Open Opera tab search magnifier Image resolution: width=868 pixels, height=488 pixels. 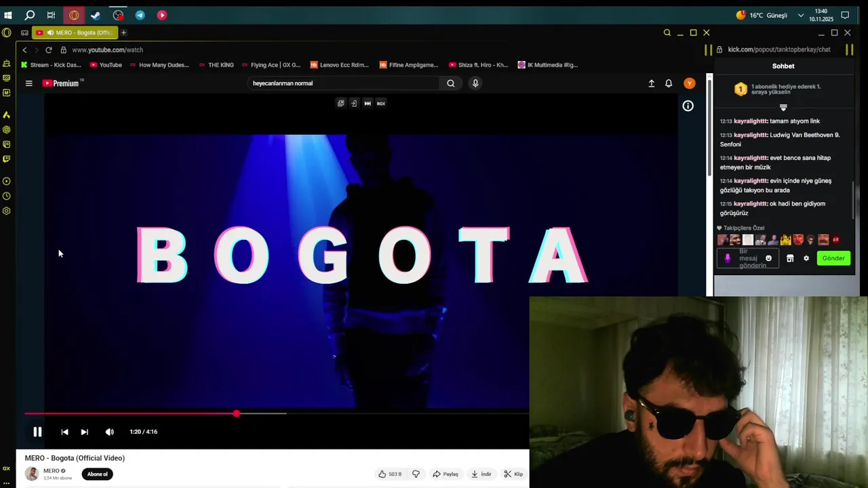(x=667, y=33)
